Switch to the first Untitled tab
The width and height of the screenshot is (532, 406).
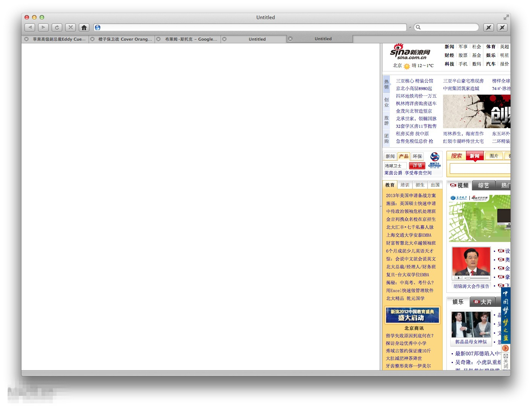pyautogui.click(x=257, y=39)
